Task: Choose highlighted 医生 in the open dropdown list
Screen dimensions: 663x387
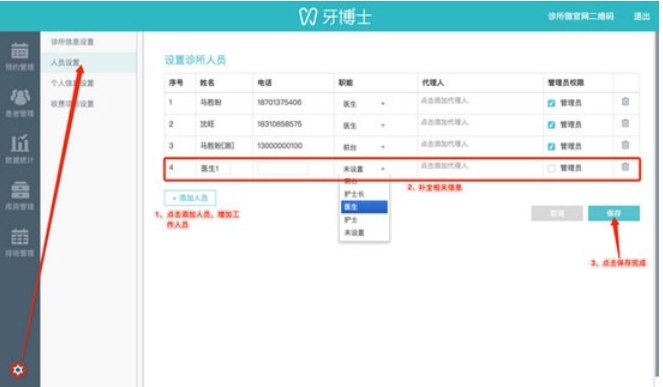Action: pyautogui.click(x=364, y=207)
